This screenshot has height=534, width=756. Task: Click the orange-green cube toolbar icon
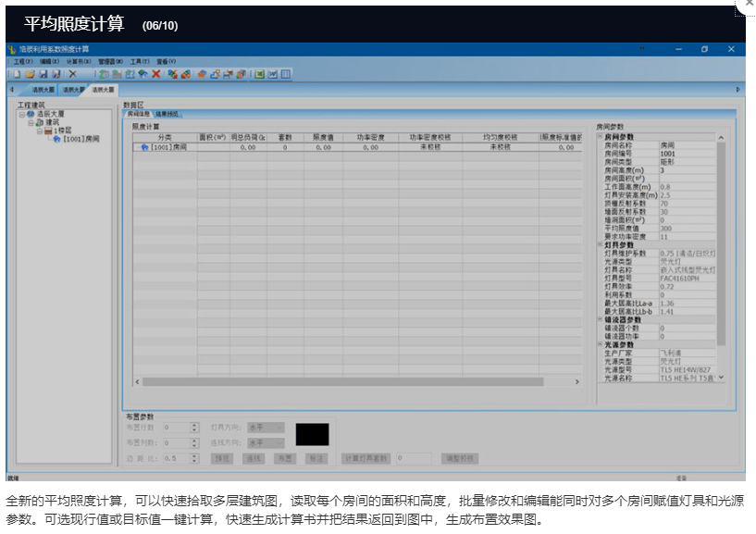tap(242, 74)
